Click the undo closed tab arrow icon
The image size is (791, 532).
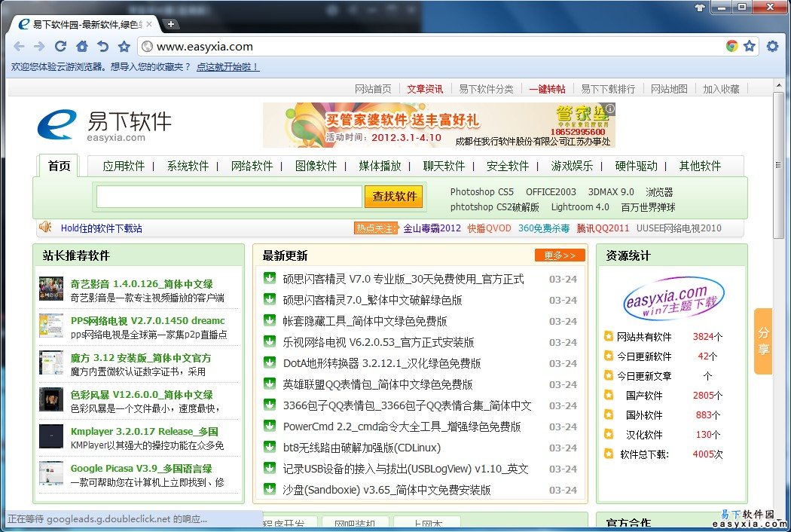[103, 47]
